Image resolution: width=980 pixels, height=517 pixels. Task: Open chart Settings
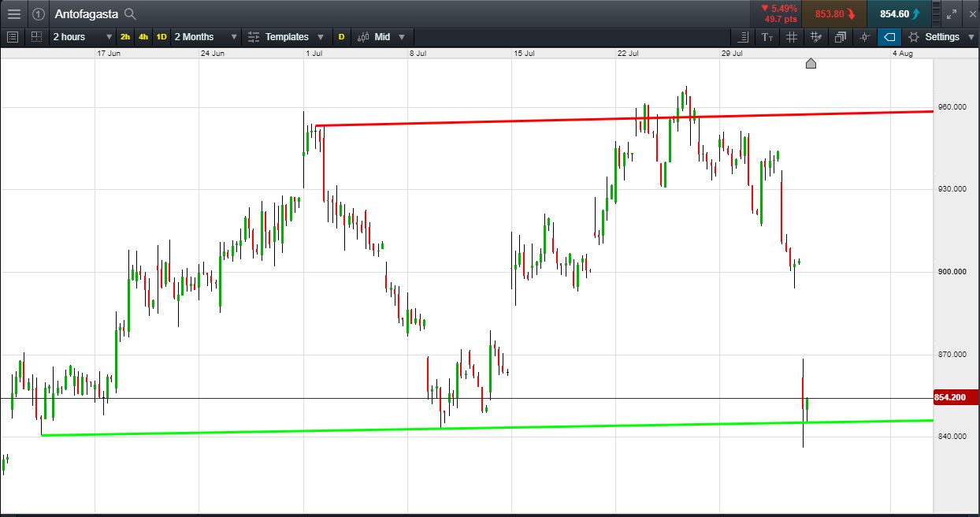(935, 36)
